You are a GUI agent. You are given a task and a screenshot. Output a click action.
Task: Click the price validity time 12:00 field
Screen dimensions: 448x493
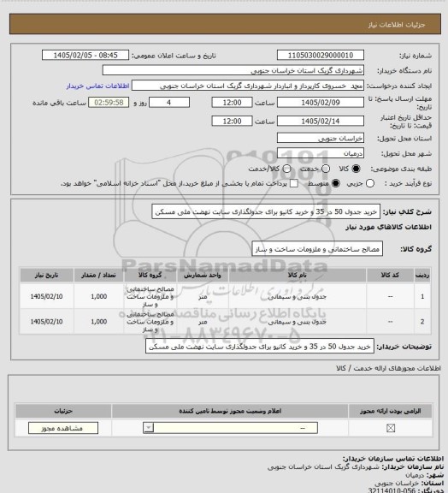[x=233, y=121]
